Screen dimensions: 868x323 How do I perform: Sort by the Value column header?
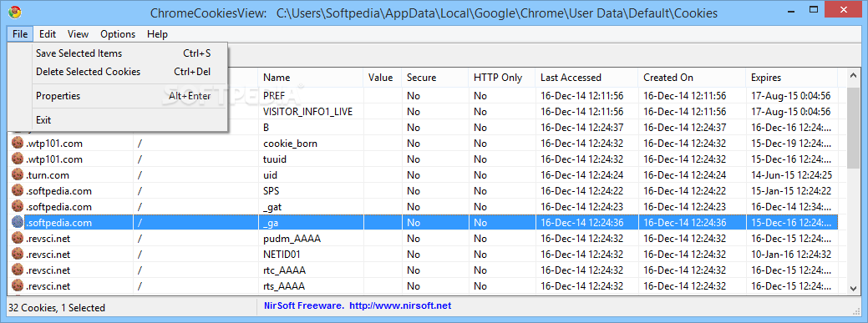pyautogui.click(x=382, y=78)
